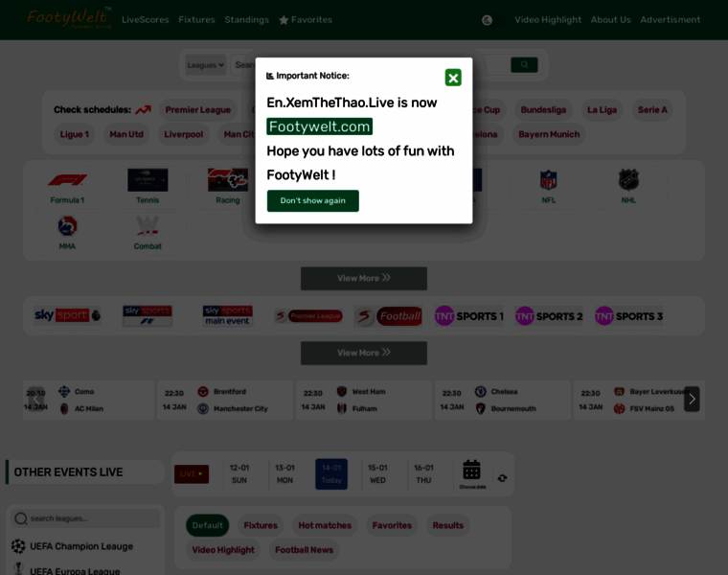Open LiveScores menu

[x=146, y=20]
